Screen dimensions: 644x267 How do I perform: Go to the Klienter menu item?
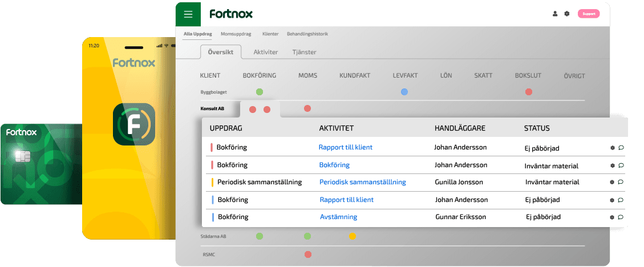coord(270,34)
